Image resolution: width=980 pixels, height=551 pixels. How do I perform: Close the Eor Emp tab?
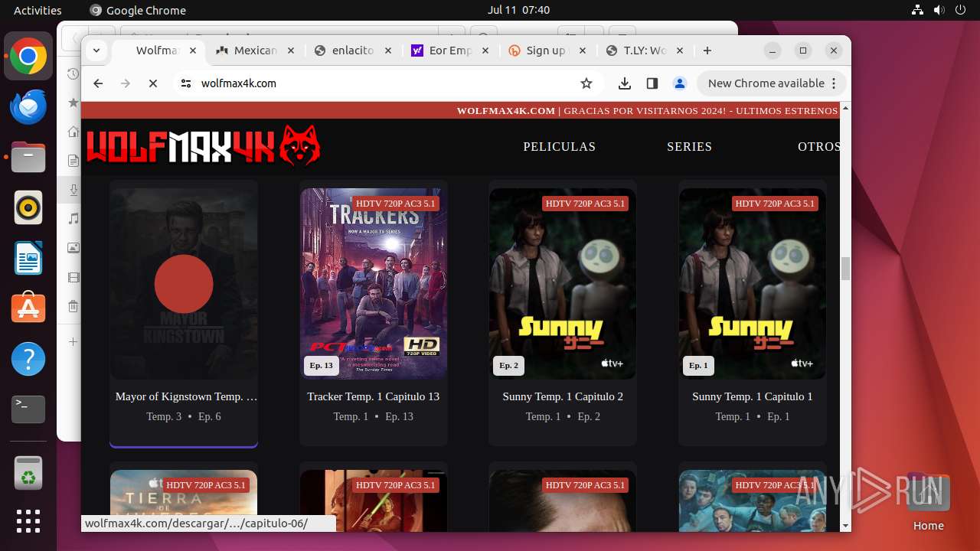point(485,51)
